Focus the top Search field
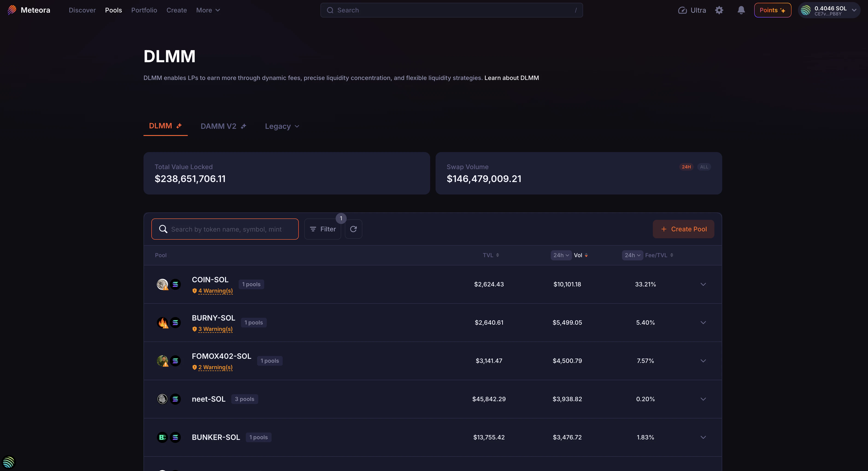The height and width of the screenshot is (471, 868). (452, 10)
